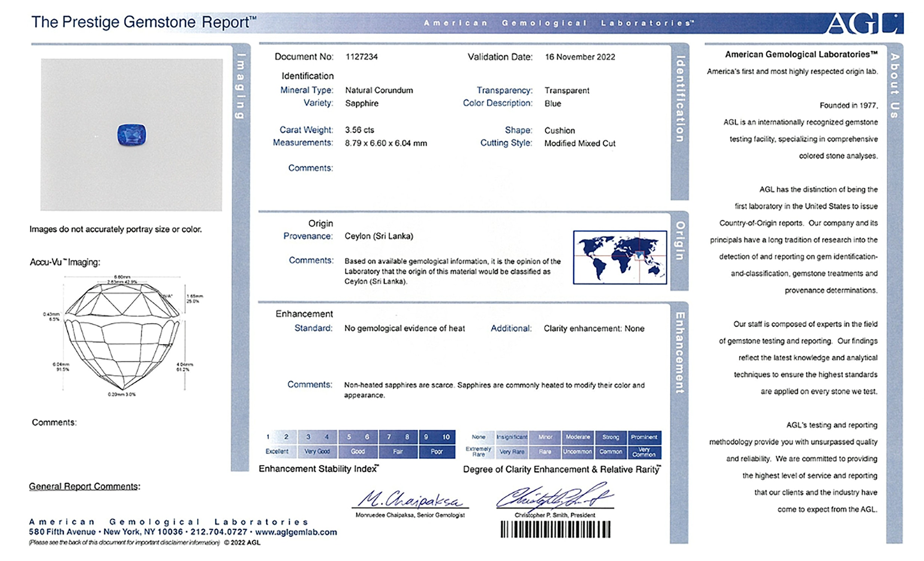Click the blue sapphire gemstone photo
This screenshot has width=924, height=561.
click(132, 135)
